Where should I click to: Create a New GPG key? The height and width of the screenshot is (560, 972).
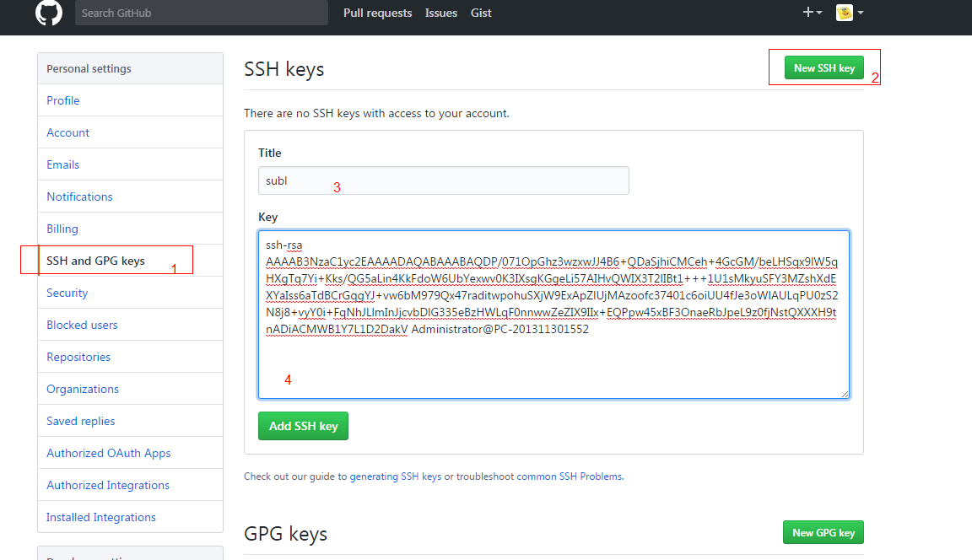[823, 532]
